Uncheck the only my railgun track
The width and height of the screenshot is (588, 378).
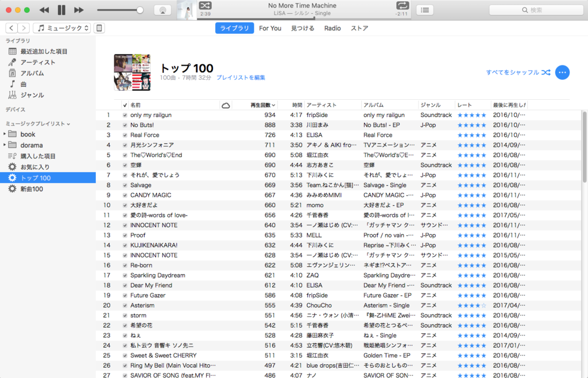coord(125,115)
